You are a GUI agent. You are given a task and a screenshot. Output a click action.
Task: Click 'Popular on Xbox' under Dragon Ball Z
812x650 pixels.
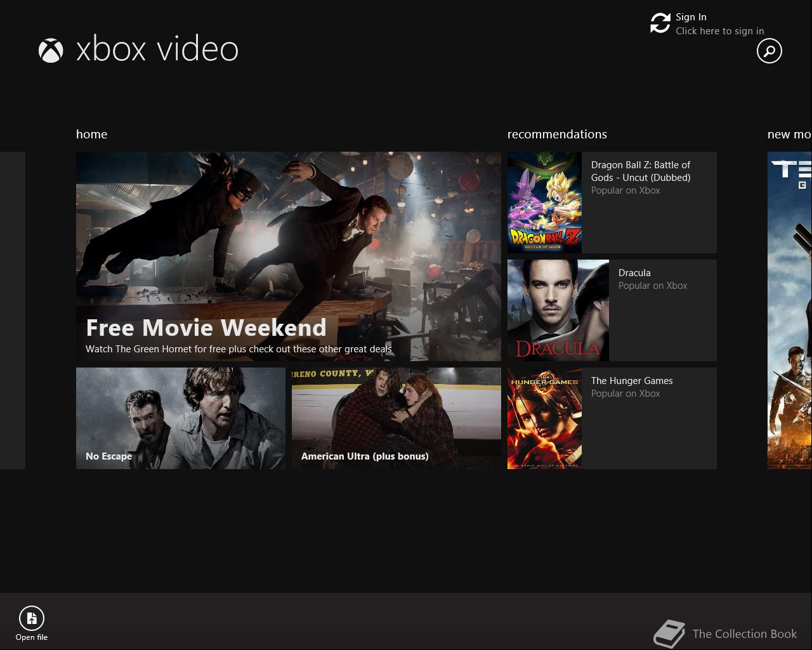pyautogui.click(x=625, y=190)
